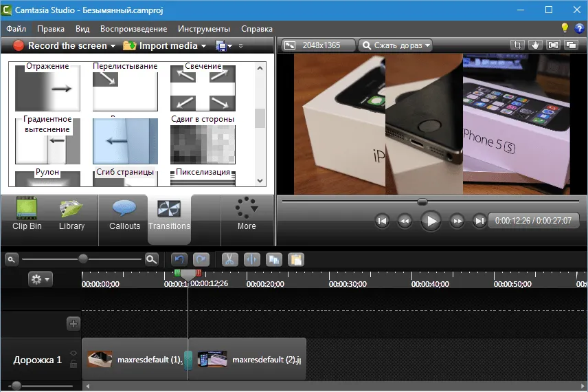Viewport: 588px width, 392px height.
Task: Select Свечение transition thumbnail
Action: pyautogui.click(x=203, y=88)
